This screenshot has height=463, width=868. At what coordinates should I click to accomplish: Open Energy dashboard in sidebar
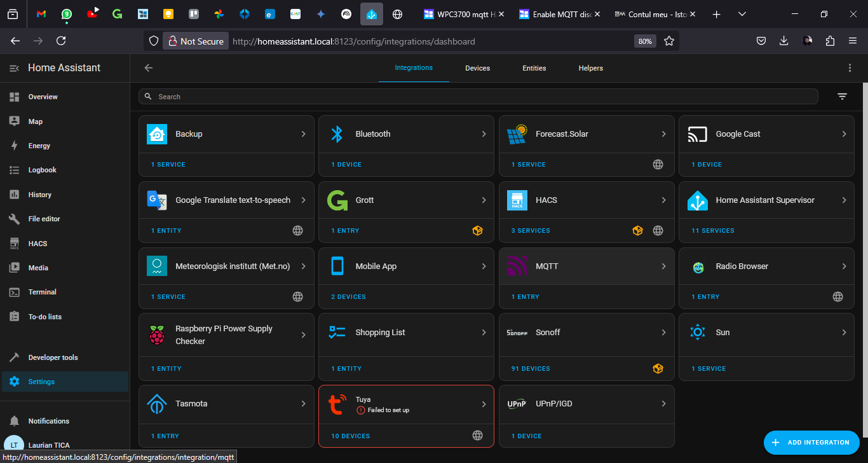pyautogui.click(x=39, y=146)
